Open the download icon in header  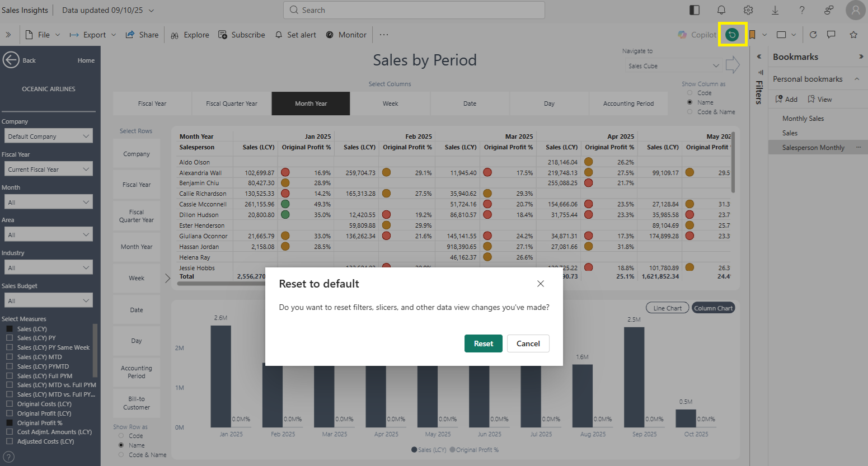pyautogui.click(x=775, y=10)
